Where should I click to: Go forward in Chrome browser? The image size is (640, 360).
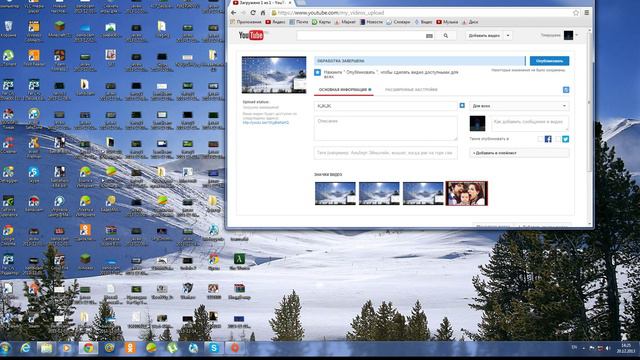click(243, 13)
